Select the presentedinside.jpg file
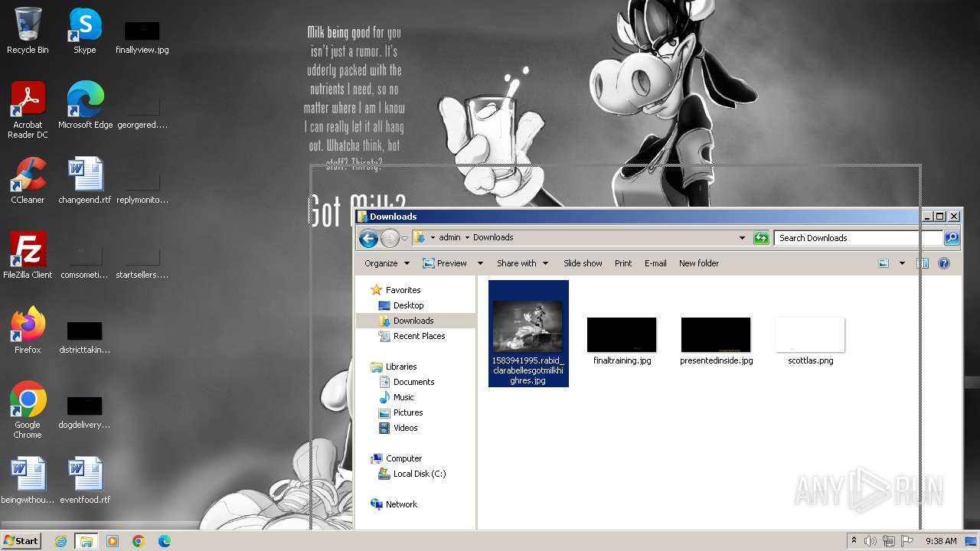Screen dimensions: 980x551 tap(716, 341)
